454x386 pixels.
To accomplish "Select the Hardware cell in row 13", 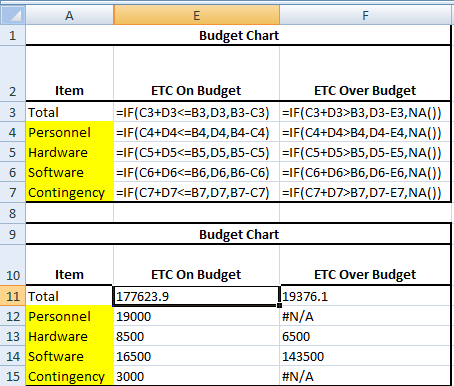I will pos(69,336).
